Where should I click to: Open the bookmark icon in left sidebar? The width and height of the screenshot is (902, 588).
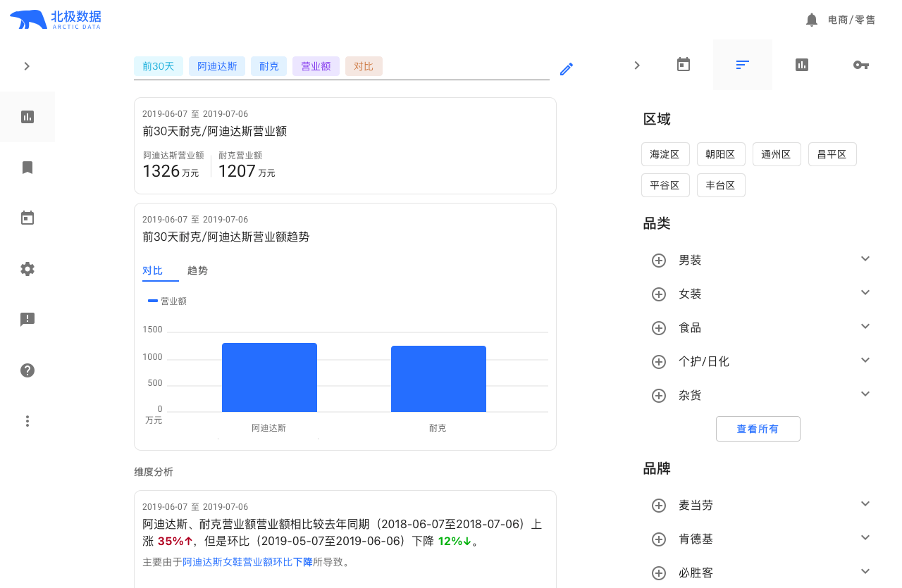(x=27, y=168)
